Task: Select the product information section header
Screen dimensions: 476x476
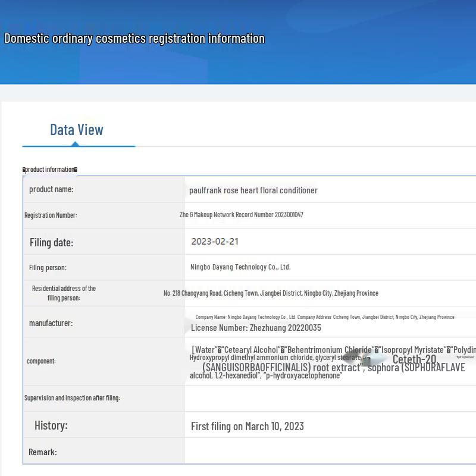Action: click(x=50, y=170)
